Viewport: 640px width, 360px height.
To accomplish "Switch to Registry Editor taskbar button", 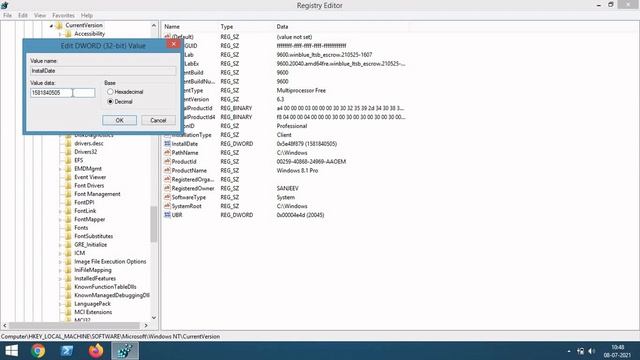I will point(125,351).
